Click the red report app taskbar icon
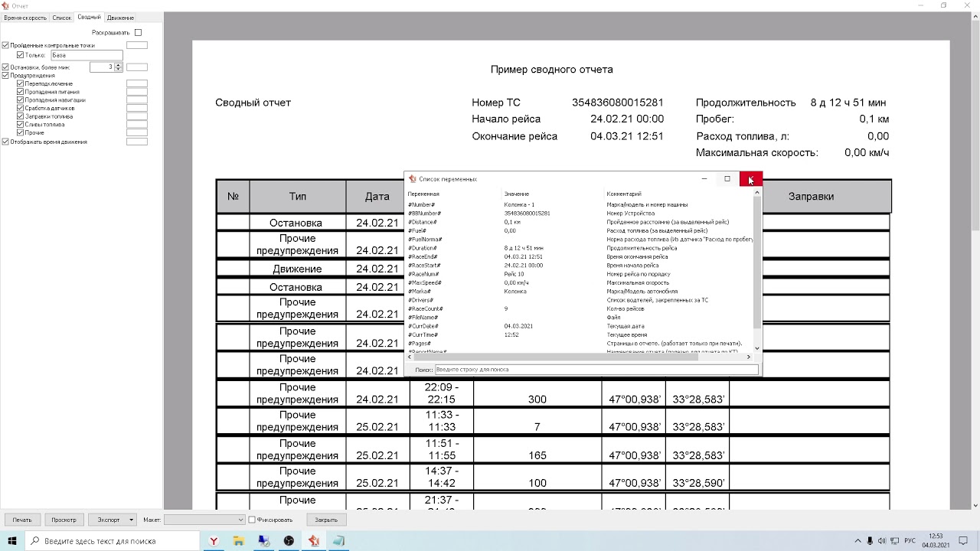The width and height of the screenshot is (980, 551). coord(314,541)
